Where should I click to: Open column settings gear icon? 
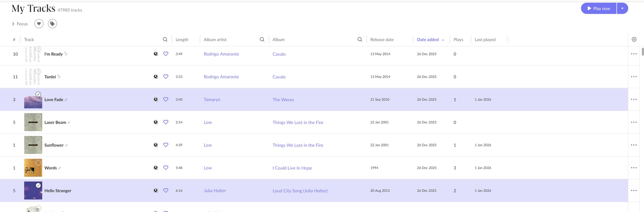[x=634, y=40]
